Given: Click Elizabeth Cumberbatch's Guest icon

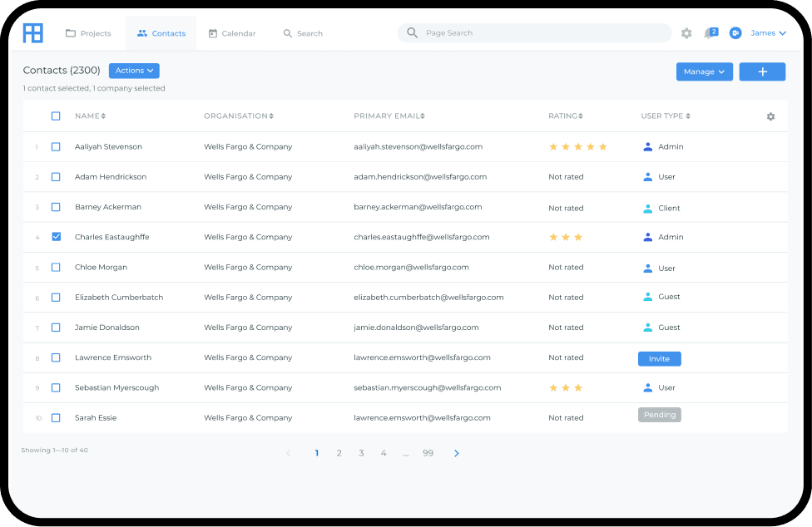Looking at the screenshot, I should (x=647, y=297).
